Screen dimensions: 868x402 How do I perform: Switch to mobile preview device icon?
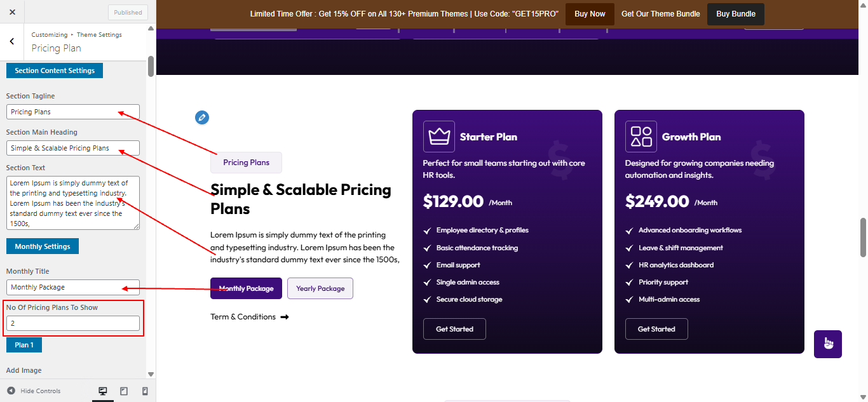click(x=145, y=391)
